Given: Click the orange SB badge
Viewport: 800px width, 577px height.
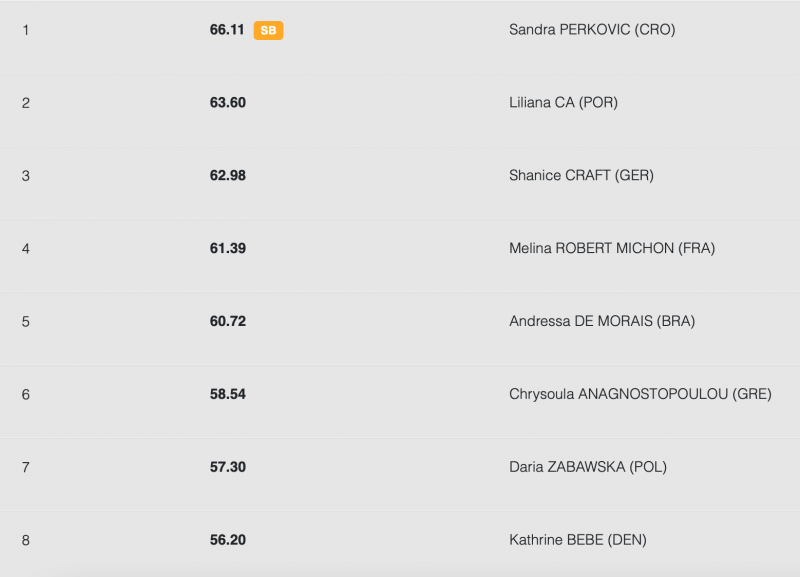Looking at the screenshot, I should (268, 31).
